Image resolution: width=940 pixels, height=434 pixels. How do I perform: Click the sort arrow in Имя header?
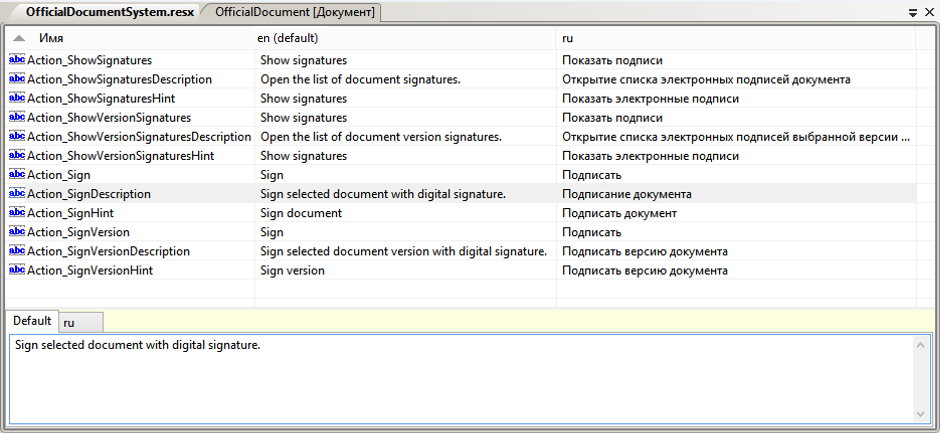tap(20, 38)
